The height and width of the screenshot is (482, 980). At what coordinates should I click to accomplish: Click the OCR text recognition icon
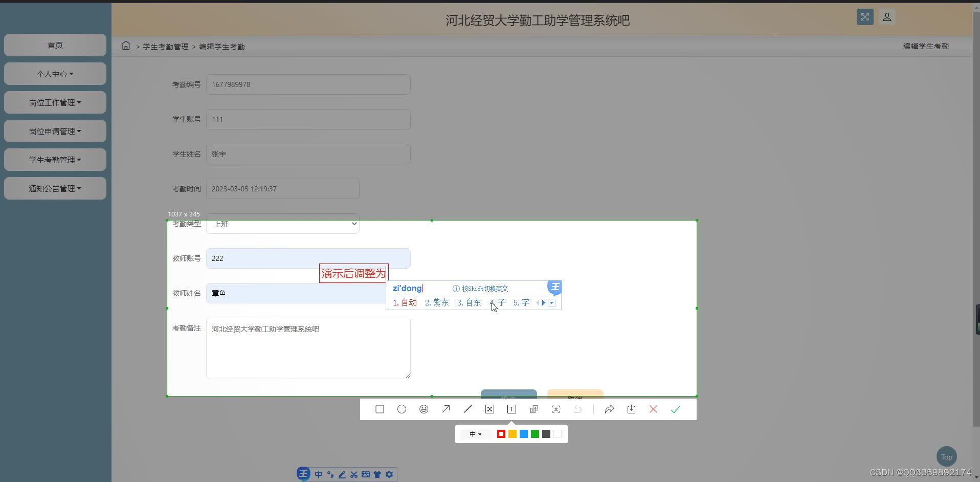[556, 409]
